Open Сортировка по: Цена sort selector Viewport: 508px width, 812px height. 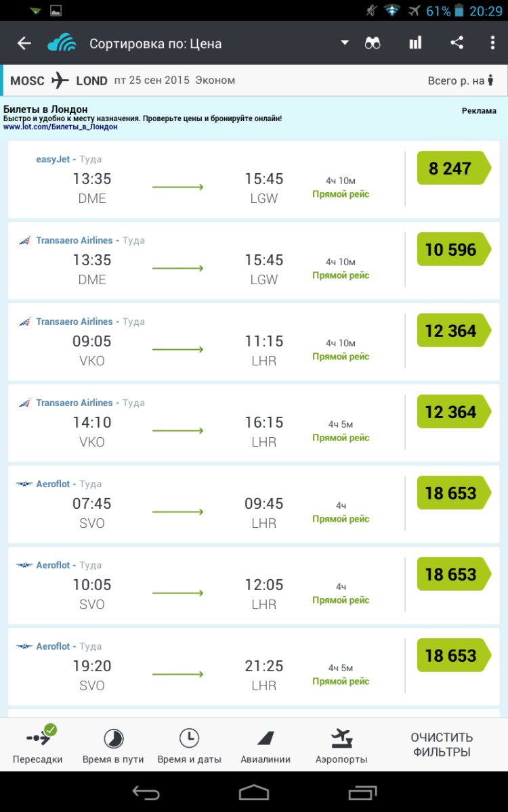pos(156,44)
